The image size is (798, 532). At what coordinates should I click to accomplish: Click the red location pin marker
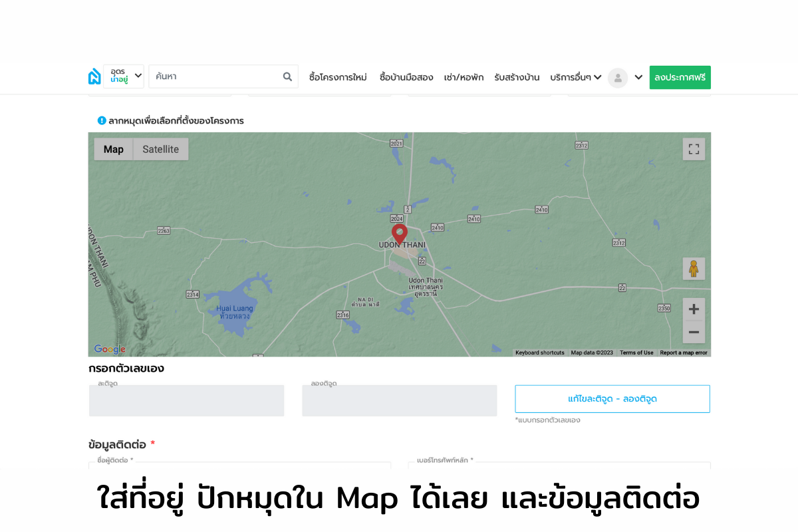tap(399, 234)
